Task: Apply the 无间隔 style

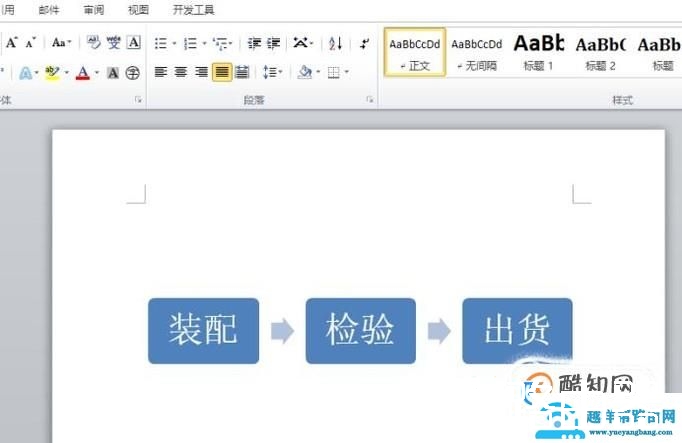Action: 477,52
